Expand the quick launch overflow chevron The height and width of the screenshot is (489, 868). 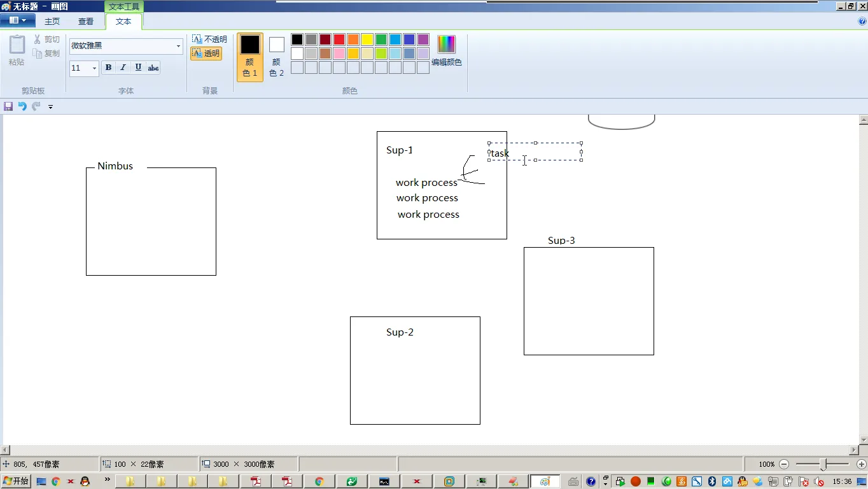pyautogui.click(x=107, y=479)
